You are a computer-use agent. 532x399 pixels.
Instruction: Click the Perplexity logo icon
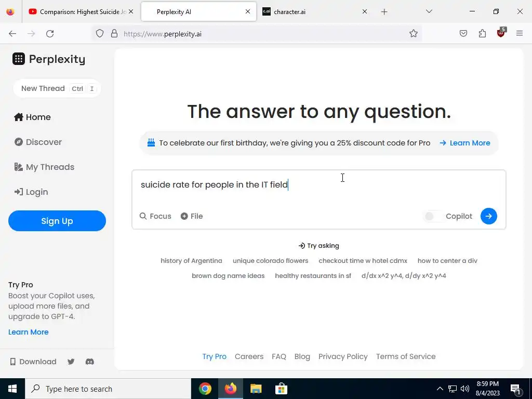click(19, 59)
